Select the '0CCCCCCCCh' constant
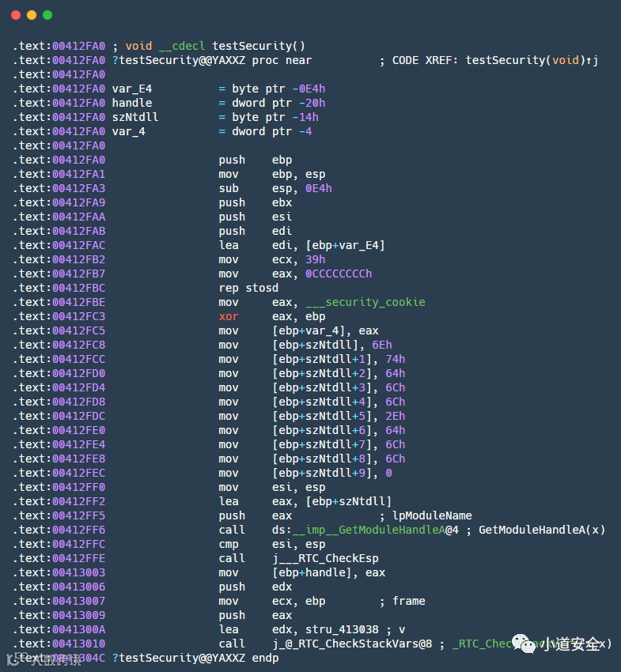The width and height of the screenshot is (621, 672). [x=339, y=274]
